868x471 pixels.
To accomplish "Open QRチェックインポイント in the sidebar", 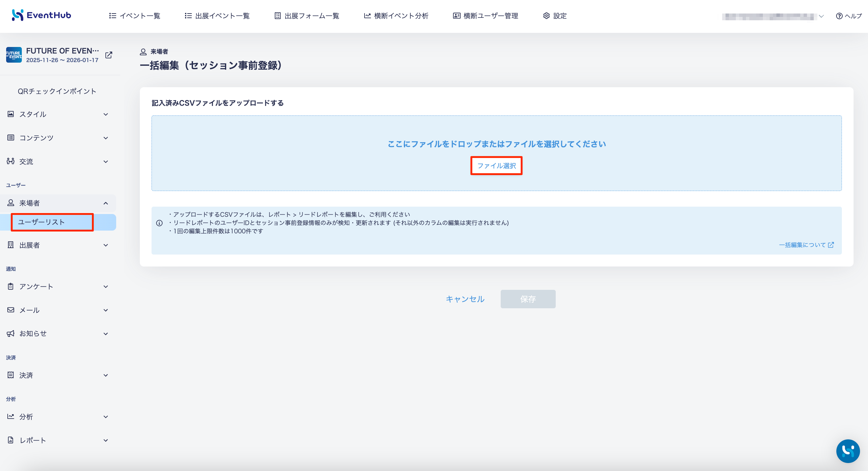I will point(57,91).
